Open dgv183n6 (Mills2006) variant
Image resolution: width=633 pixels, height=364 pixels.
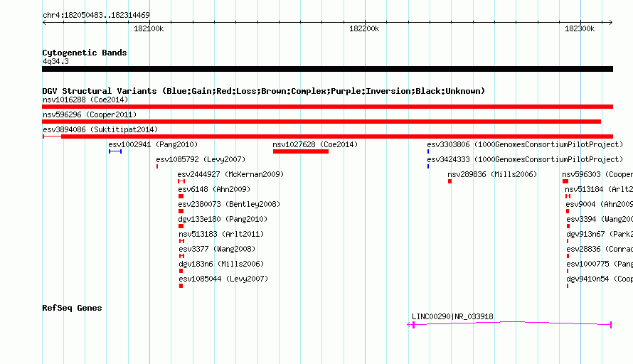point(221,264)
